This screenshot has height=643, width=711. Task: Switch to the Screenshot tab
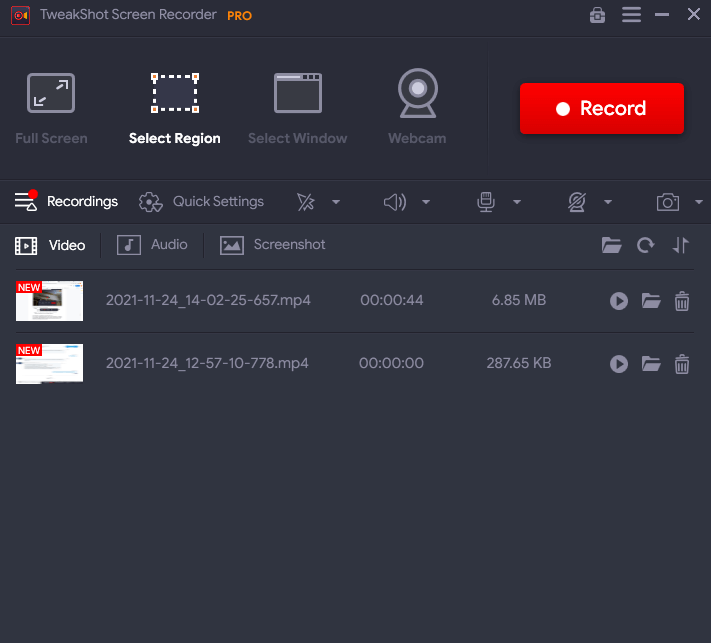[x=273, y=245]
